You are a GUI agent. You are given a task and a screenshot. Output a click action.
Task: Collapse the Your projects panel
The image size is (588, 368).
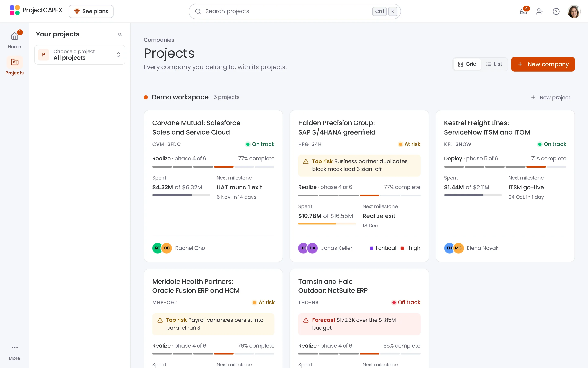coord(120,34)
